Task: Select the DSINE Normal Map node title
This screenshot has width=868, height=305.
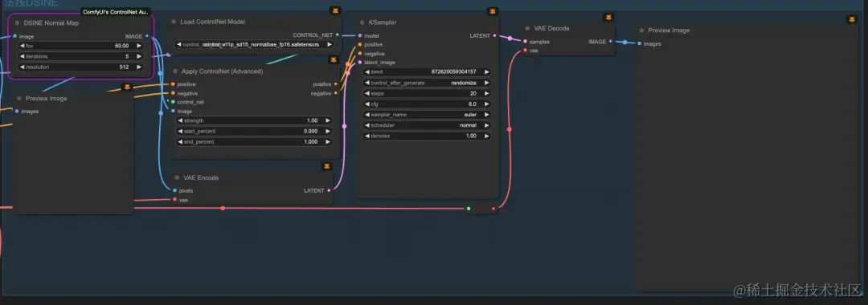Action: 51,23
